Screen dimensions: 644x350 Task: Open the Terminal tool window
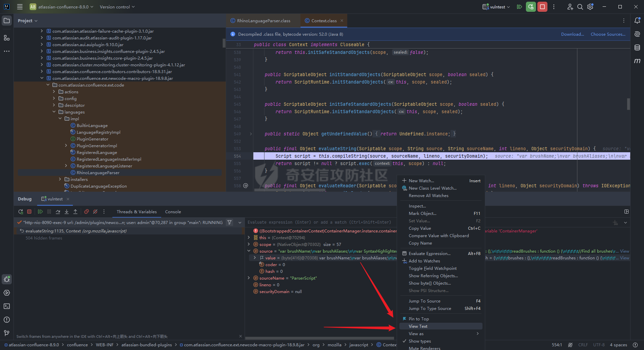coord(7,306)
